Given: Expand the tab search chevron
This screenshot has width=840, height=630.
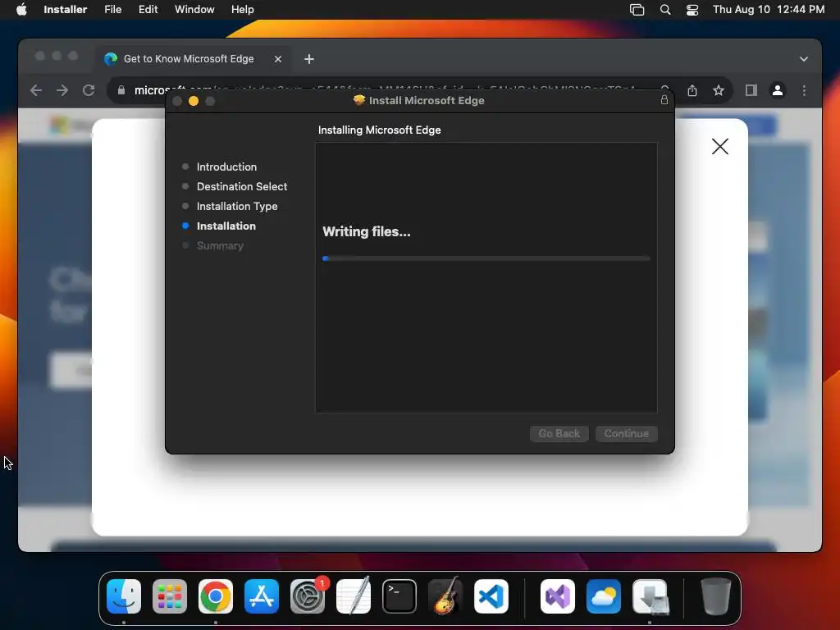Looking at the screenshot, I should pyautogui.click(x=804, y=59).
